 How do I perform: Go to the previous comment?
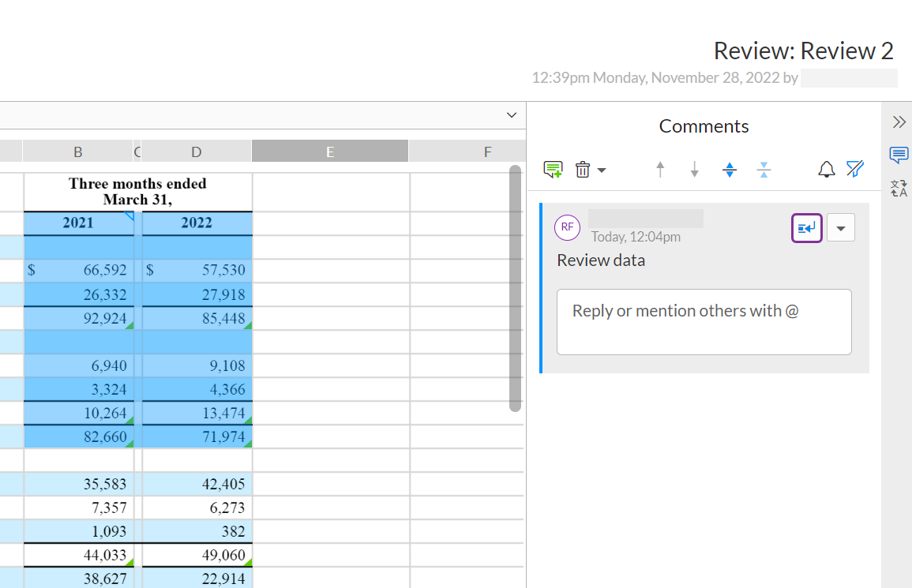coord(660,169)
